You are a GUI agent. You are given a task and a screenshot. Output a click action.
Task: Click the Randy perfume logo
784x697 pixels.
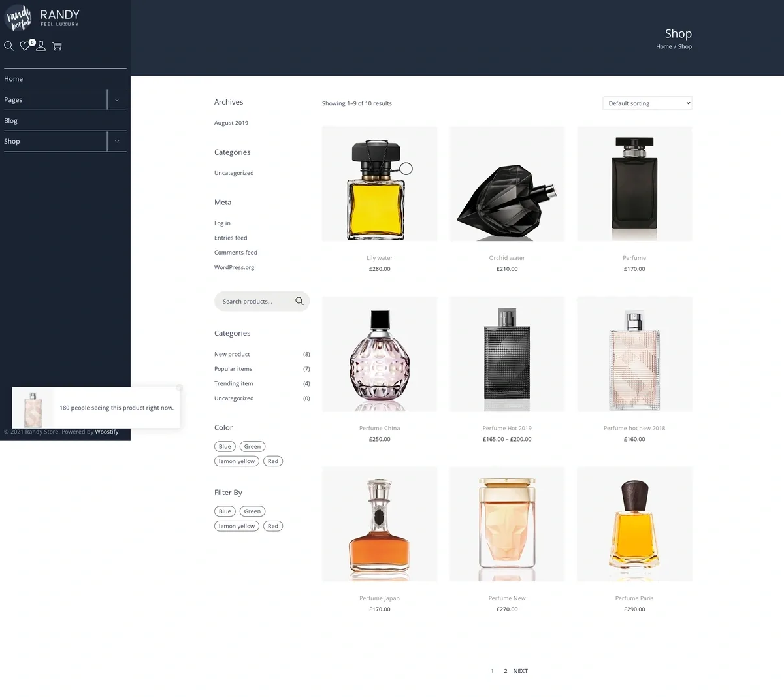click(18, 18)
